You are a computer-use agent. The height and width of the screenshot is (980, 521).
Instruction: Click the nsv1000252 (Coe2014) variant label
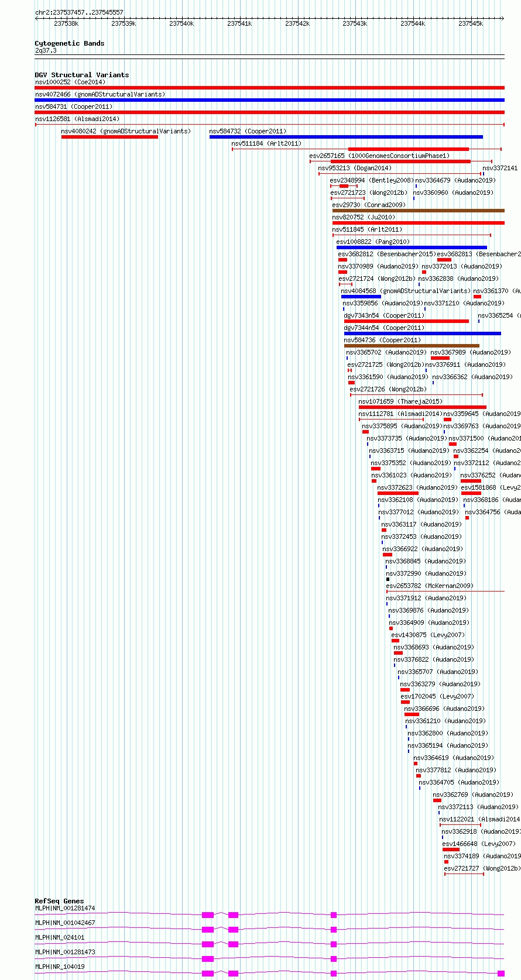coord(70,82)
